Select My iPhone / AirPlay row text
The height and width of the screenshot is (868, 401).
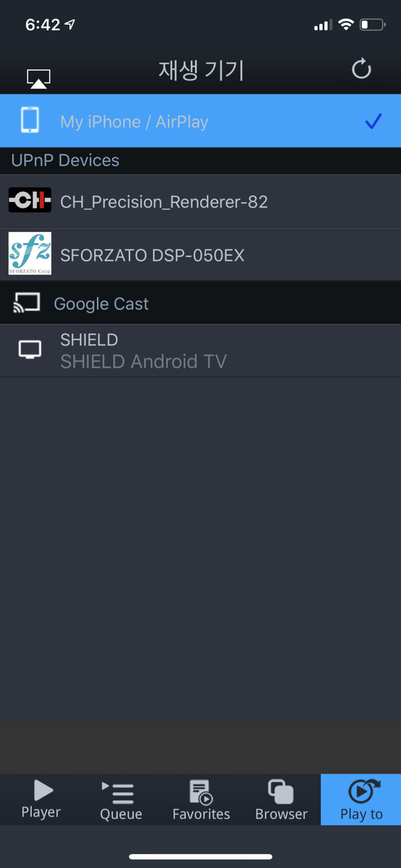(134, 122)
